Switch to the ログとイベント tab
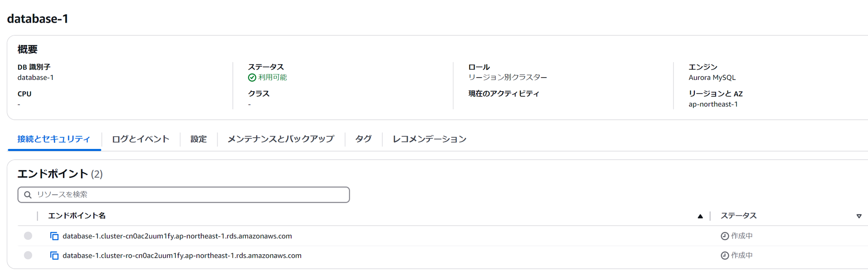 click(141, 139)
